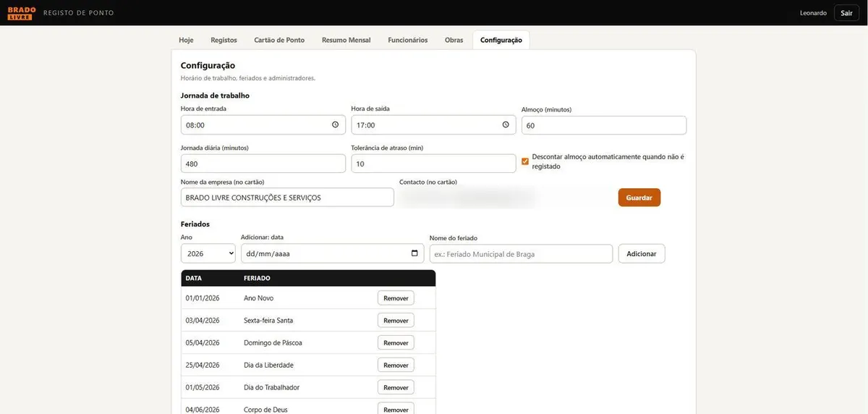Remove the Ano Novo holiday
Screen dimensions: 868x414
coord(396,298)
